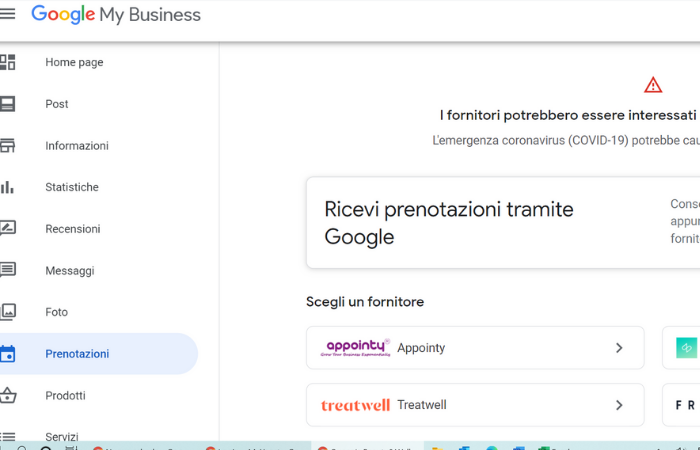Click the Messaggi chat icon
700x450 pixels.
[x=8, y=270]
